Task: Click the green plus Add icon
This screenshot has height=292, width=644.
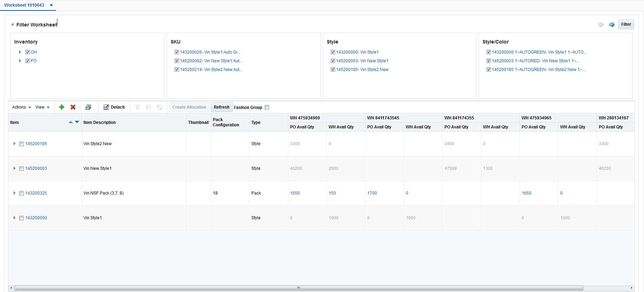Action: coord(62,107)
